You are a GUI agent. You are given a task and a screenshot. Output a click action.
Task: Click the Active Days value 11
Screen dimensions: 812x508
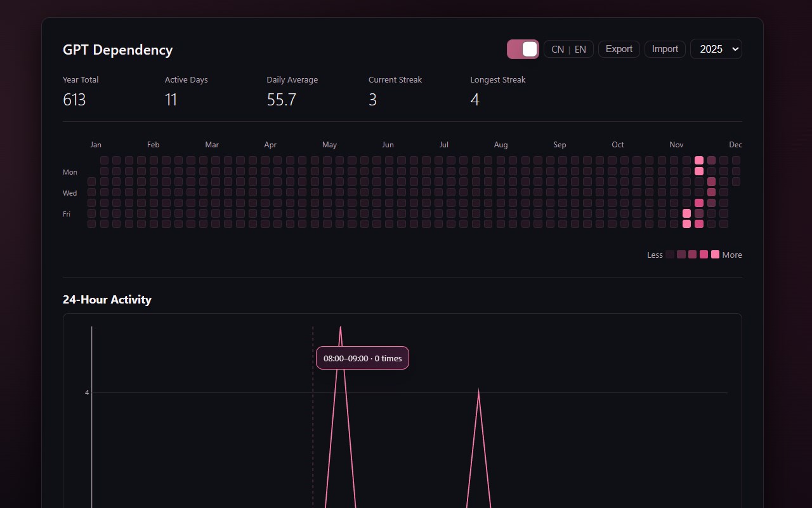(171, 100)
